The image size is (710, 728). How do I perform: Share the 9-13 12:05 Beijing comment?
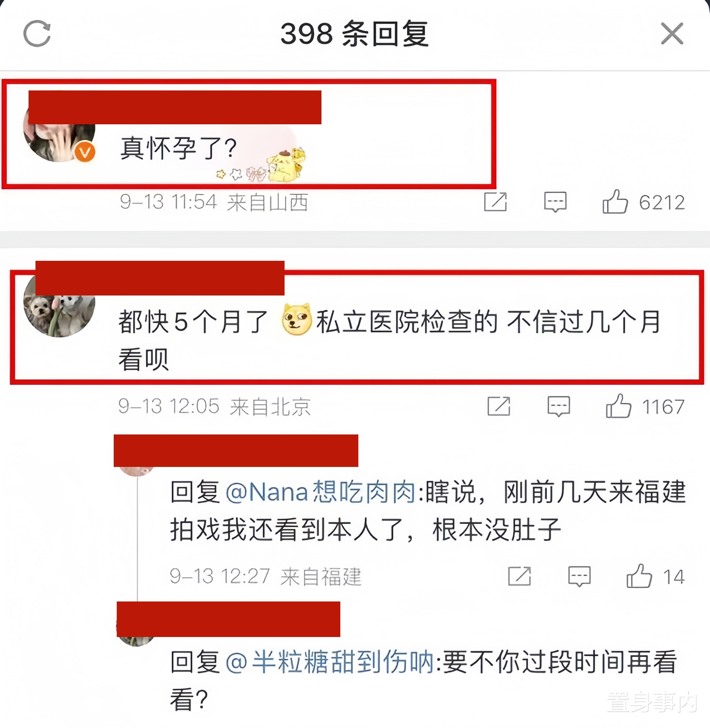499,406
